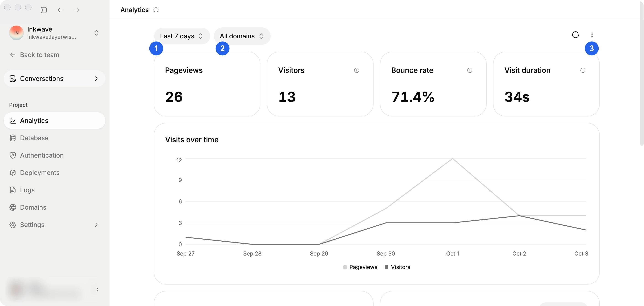Toggle the Pageviews legend series
Image resolution: width=644 pixels, height=306 pixels.
pyautogui.click(x=360, y=267)
